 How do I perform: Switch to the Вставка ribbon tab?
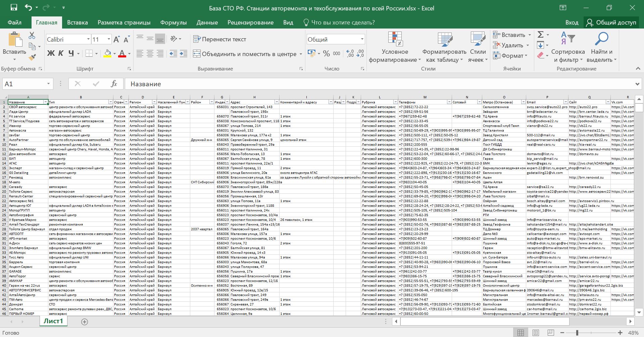click(77, 22)
